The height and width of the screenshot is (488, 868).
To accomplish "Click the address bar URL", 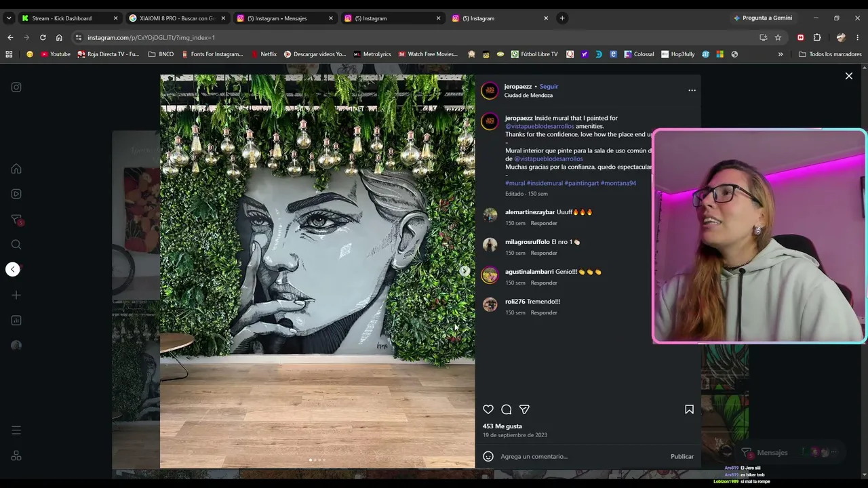I will [x=151, y=37].
